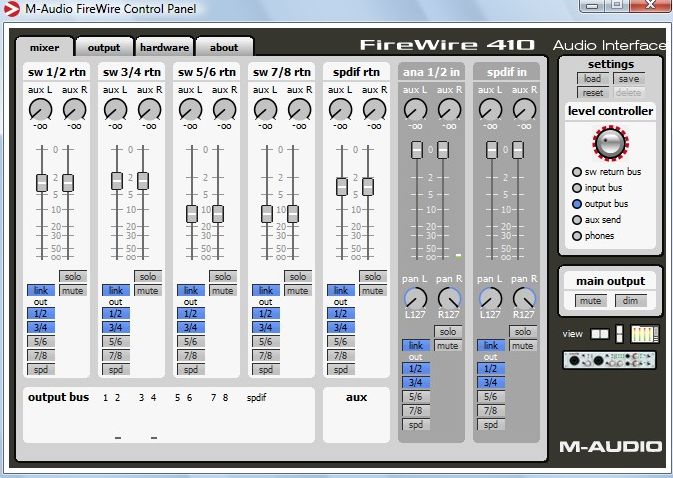Click aux L knob of ana 1/2 in
This screenshot has height=478, width=673.
[415, 109]
